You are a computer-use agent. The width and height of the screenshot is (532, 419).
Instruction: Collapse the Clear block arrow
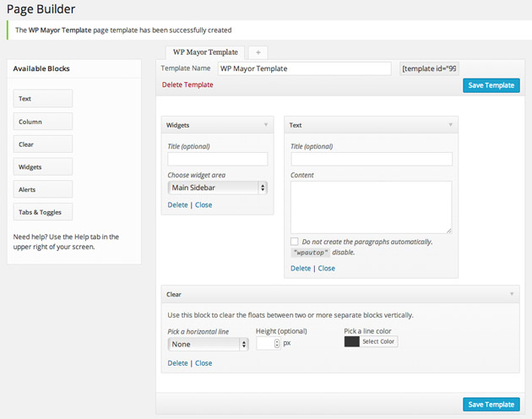pyautogui.click(x=512, y=294)
